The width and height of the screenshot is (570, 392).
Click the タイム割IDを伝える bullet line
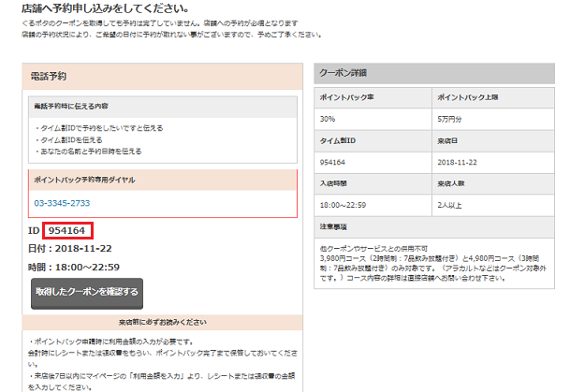click(x=68, y=140)
